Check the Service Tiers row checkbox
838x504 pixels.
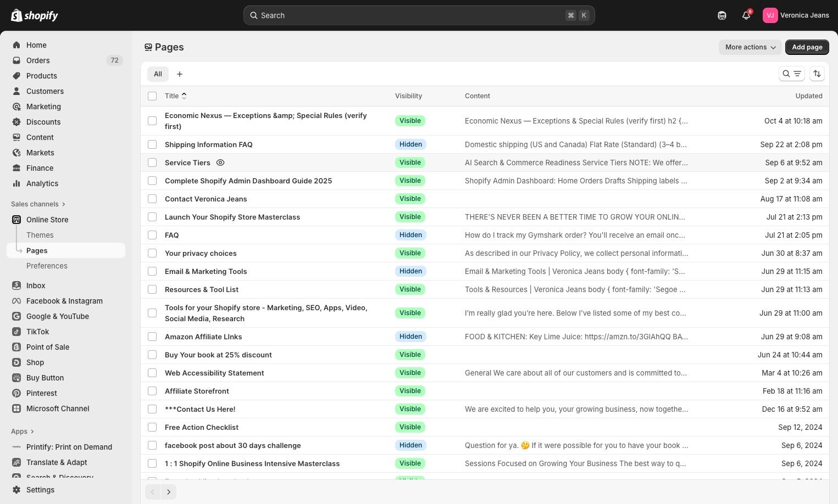(x=152, y=163)
